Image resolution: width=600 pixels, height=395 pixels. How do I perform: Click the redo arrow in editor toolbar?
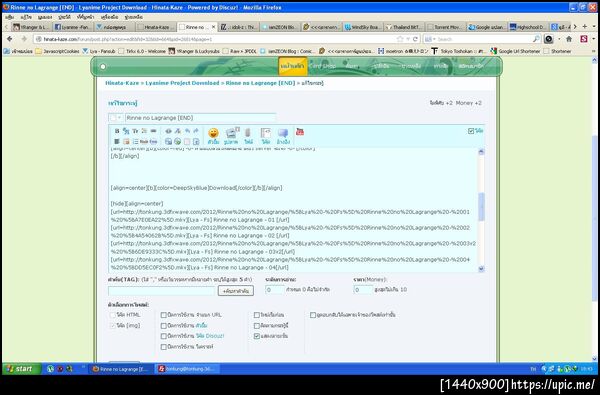pos(196,131)
